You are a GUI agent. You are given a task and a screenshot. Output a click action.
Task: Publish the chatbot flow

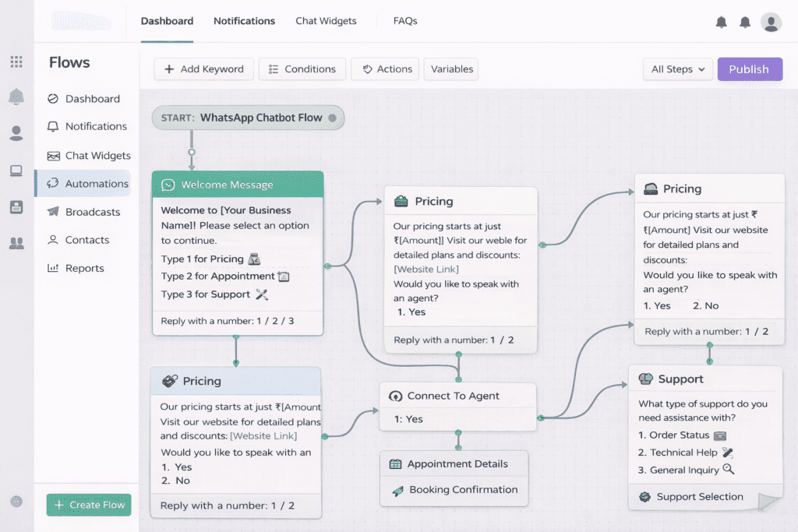tap(748, 69)
